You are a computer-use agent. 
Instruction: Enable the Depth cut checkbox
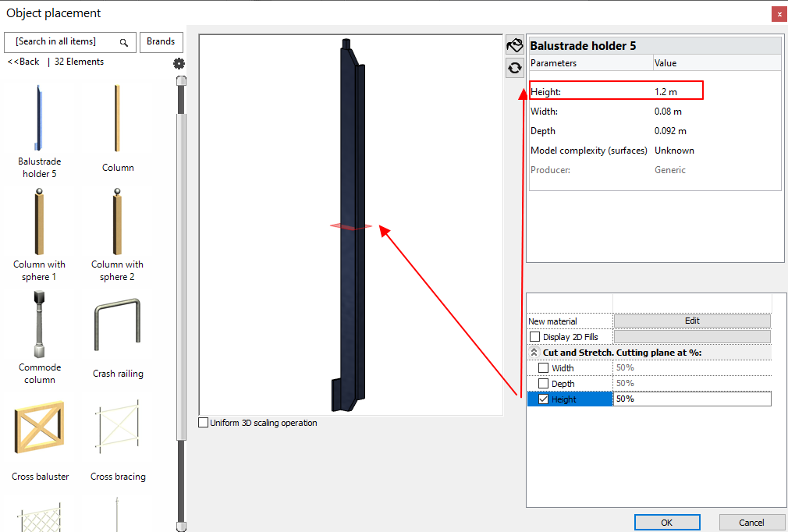point(544,384)
